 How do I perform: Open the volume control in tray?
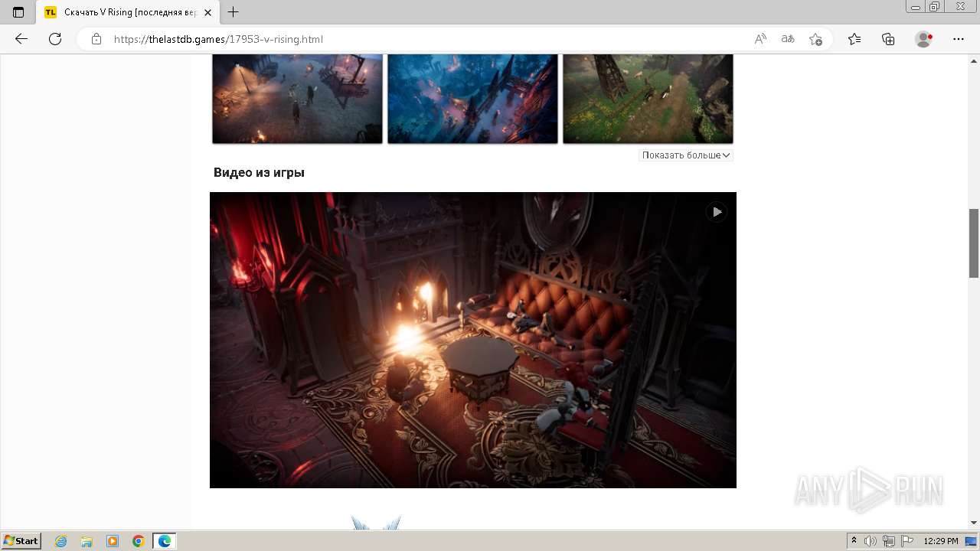[x=871, y=541]
